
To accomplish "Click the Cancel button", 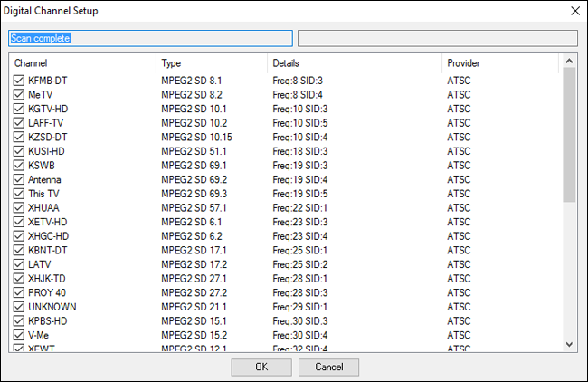I will (x=328, y=367).
